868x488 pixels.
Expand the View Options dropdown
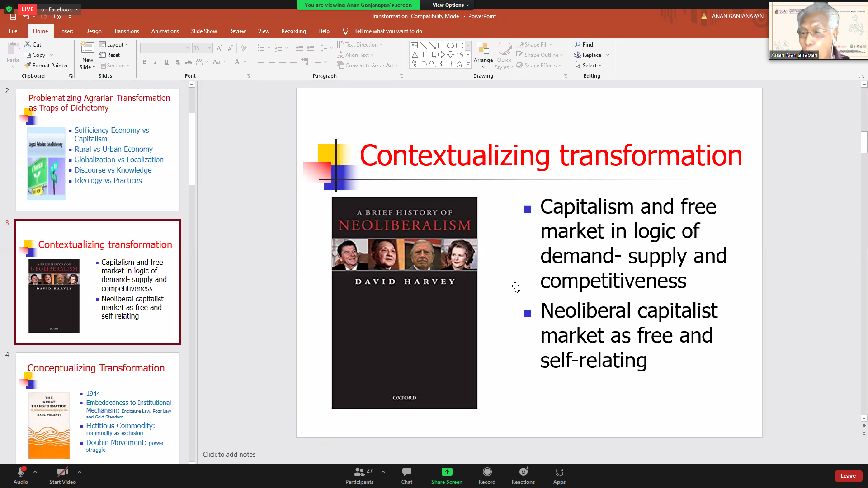pos(450,5)
